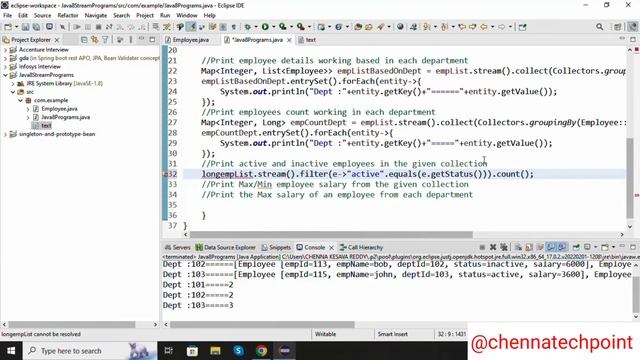This screenshot has height=360, width=640.
Task: Click the New file toolbar icon
Action: 8,27
